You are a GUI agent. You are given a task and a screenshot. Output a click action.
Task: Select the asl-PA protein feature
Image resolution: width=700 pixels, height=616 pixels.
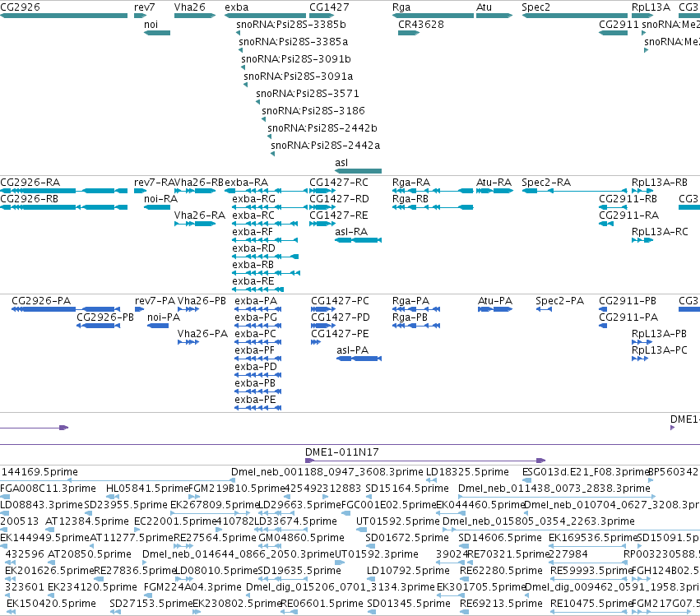(359, 359)
